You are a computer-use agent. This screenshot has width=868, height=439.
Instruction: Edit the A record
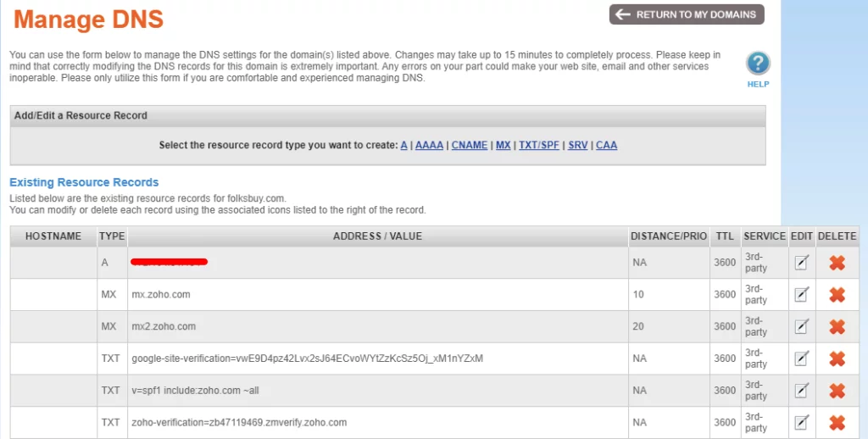click(x=801, y=263)
